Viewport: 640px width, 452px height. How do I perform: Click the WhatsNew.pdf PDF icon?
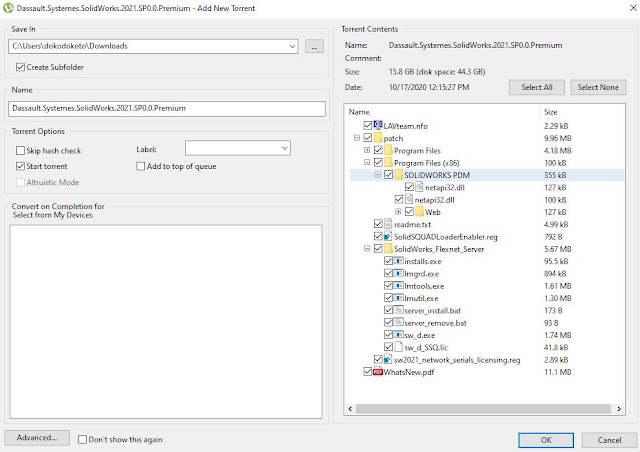click(378, 372)
